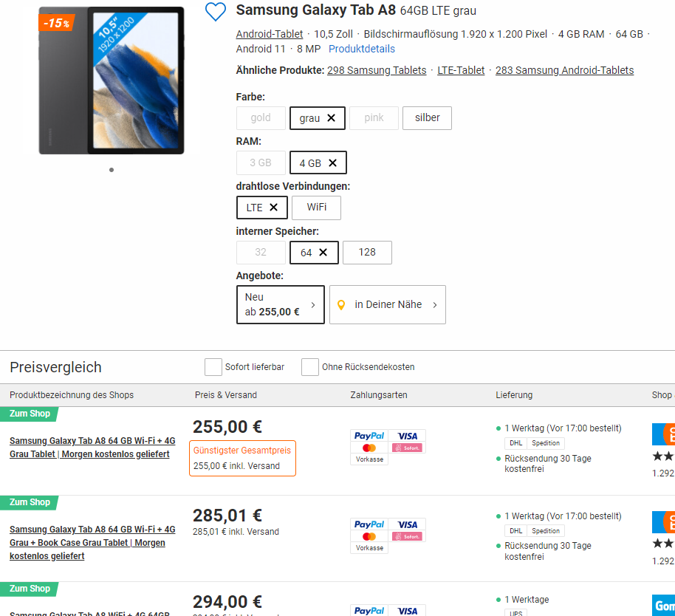This screenshot has width=675, height=616.
Task: Clear the 64 storage filter X
Action: tap(323, 253)
